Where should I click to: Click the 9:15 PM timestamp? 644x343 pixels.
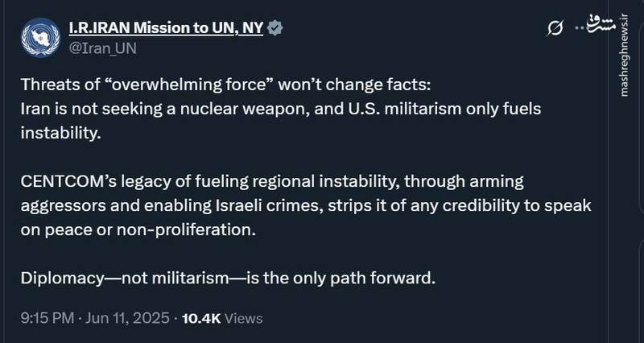(x=45, y=318)
